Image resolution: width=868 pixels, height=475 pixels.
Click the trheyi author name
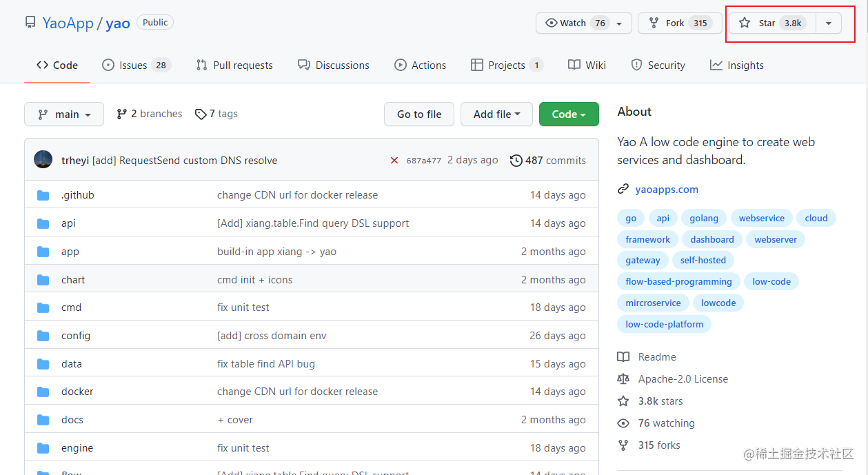75,161
